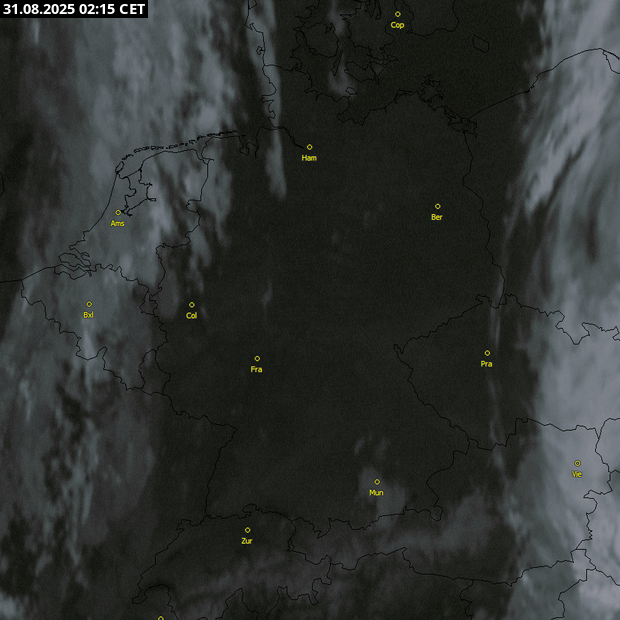Click the Zurich city marker

click(248, 530)
